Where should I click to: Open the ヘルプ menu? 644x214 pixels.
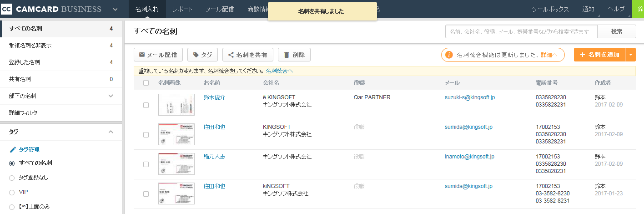pyautogui.click(x=616, y=9)
